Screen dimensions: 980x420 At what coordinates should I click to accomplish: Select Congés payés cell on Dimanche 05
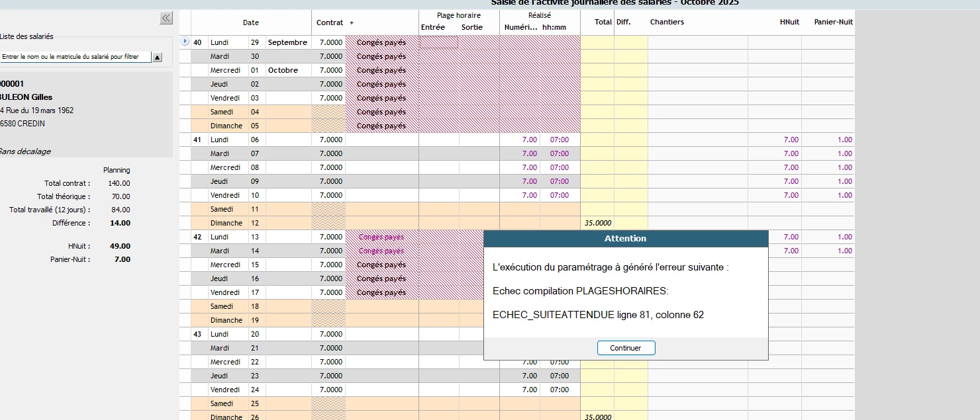pyautogui.click(x=381, y=126)
